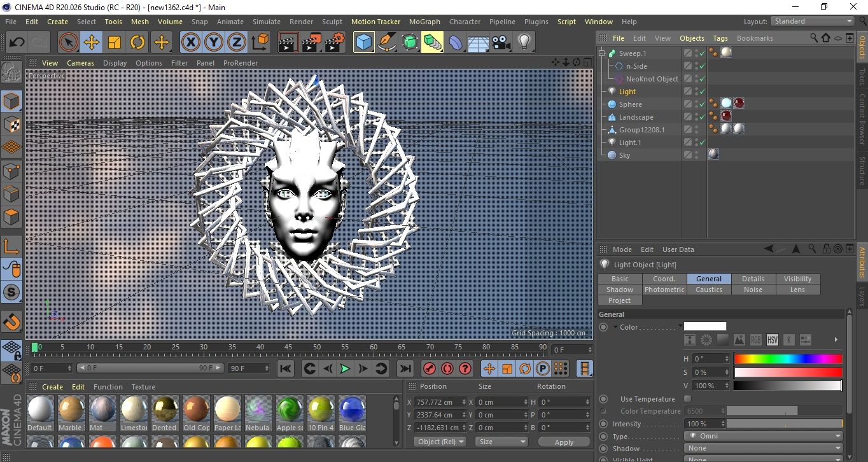This screenshot has width=868, height=462.
Task: Click the Floor environment icon
Action: coord(479,43)
